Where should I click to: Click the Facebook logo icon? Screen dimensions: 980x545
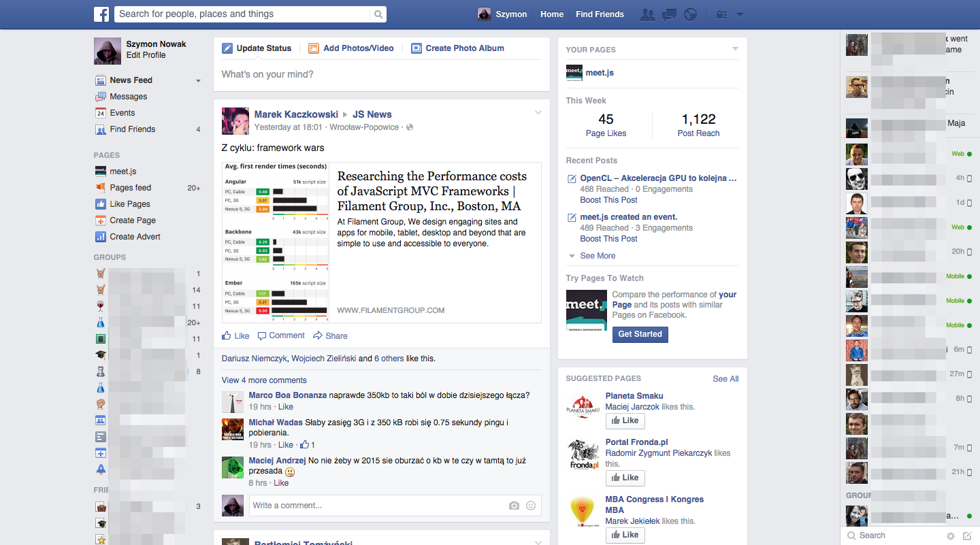pyautogui.click(x=101, y=14)
